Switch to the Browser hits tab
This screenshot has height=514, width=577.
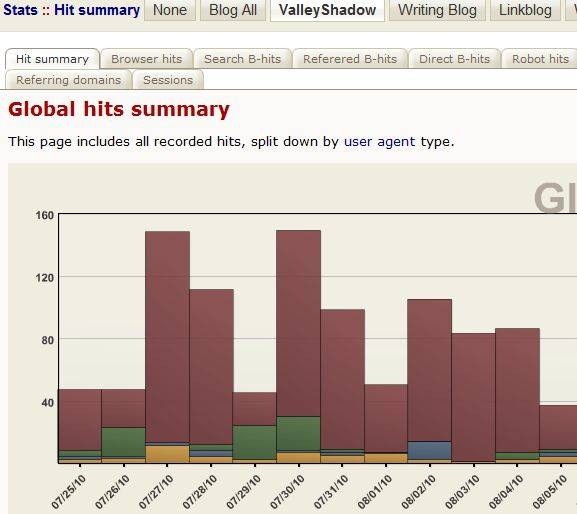[146, 59]
